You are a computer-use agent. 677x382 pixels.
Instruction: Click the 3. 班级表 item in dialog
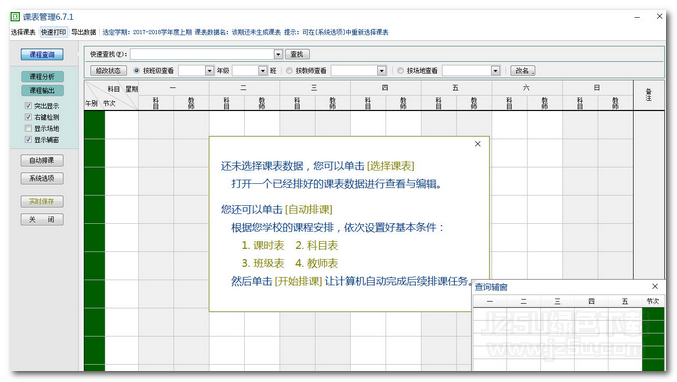[263, 263]
